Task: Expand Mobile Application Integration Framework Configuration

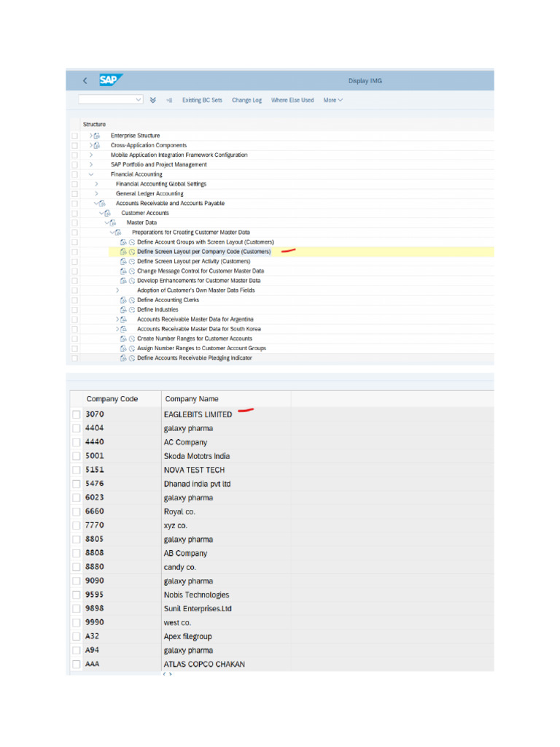Action: (x=91, y=155)
